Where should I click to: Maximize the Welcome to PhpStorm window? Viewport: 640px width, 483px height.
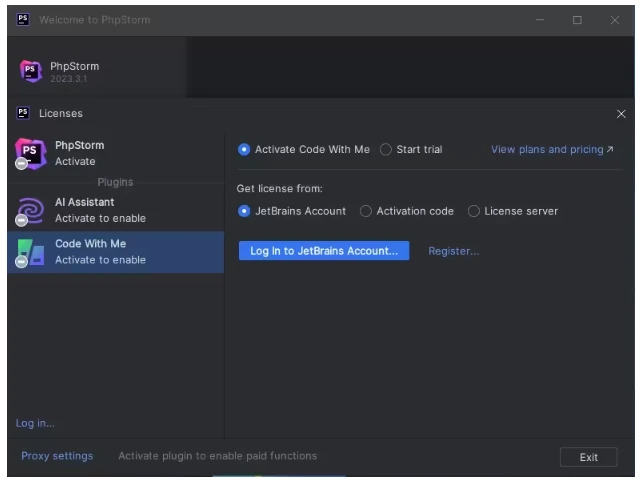(x=577, y=20)
